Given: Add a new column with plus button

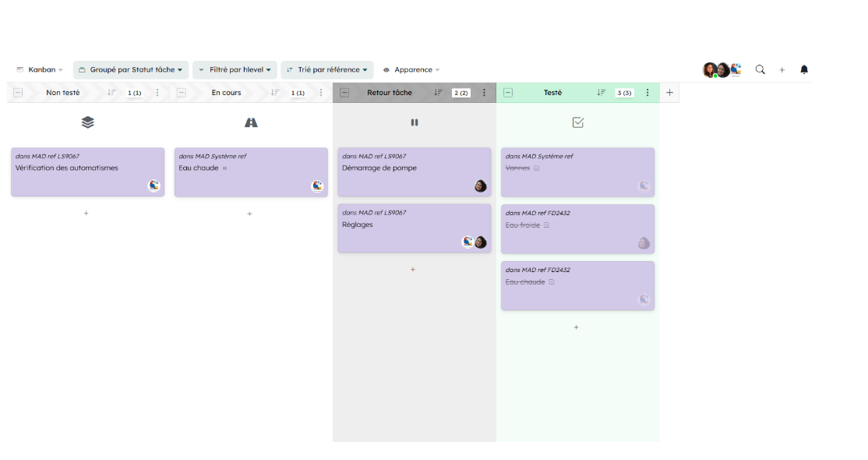Looking at the screenshot, I should pyautogui.click(x=669, y=93).
